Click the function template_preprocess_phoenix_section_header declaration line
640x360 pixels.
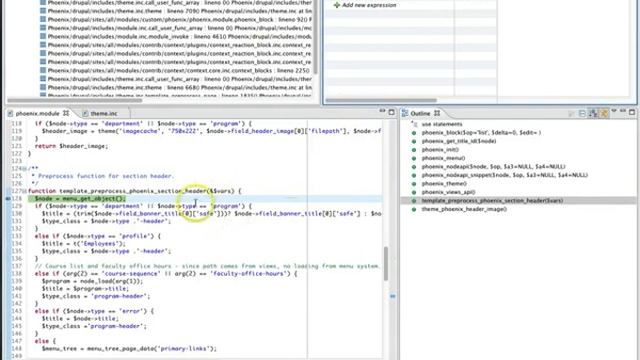[135, 191]
